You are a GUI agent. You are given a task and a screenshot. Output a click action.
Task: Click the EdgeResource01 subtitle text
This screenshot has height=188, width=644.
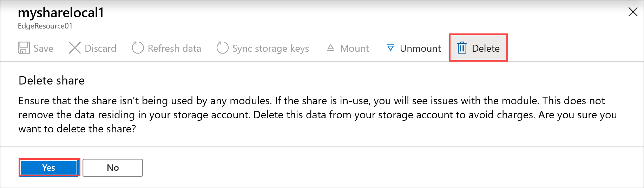[45, 26]
